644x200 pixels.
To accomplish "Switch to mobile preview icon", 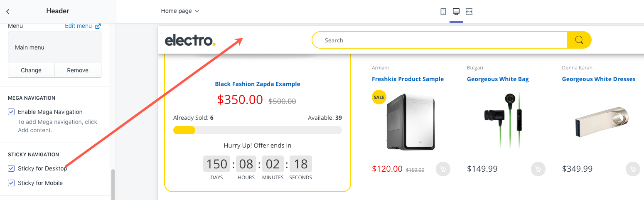I will (443, 12).
